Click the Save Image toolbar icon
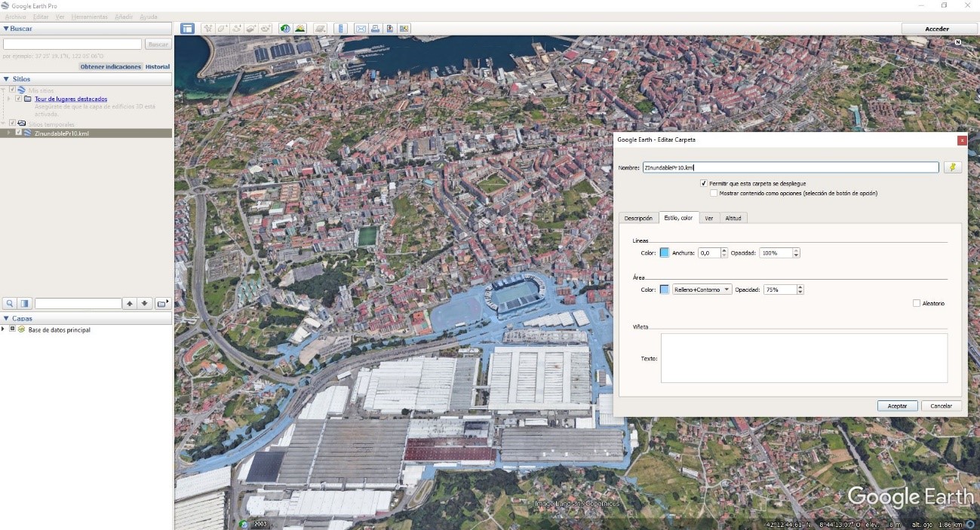Screen dimensions: 980x530 pyautogui.click(x=389, y=29)
